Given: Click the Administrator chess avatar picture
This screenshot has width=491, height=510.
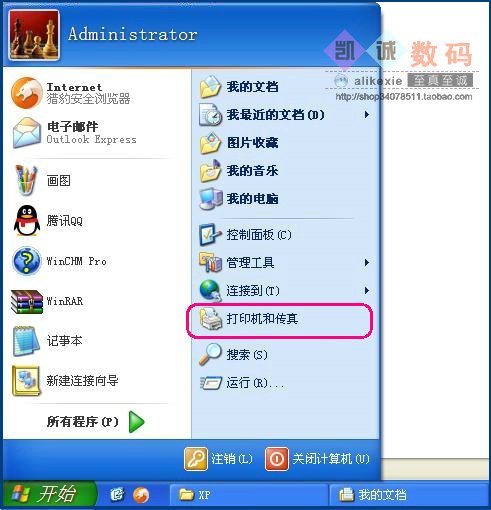Looking at the screenshot, I should [34, 35].
